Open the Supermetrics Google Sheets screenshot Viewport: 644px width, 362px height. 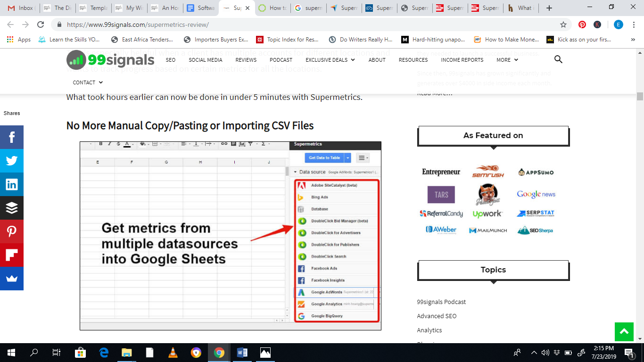231,236
